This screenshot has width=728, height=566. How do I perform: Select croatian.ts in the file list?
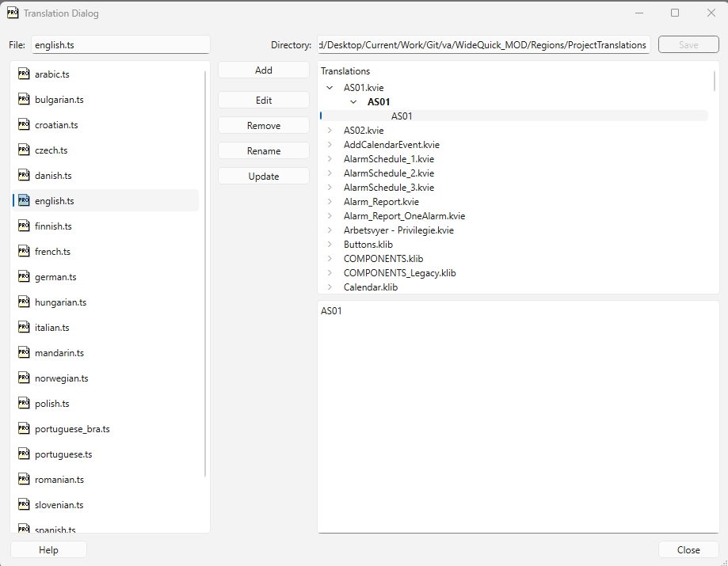(106, 125)
